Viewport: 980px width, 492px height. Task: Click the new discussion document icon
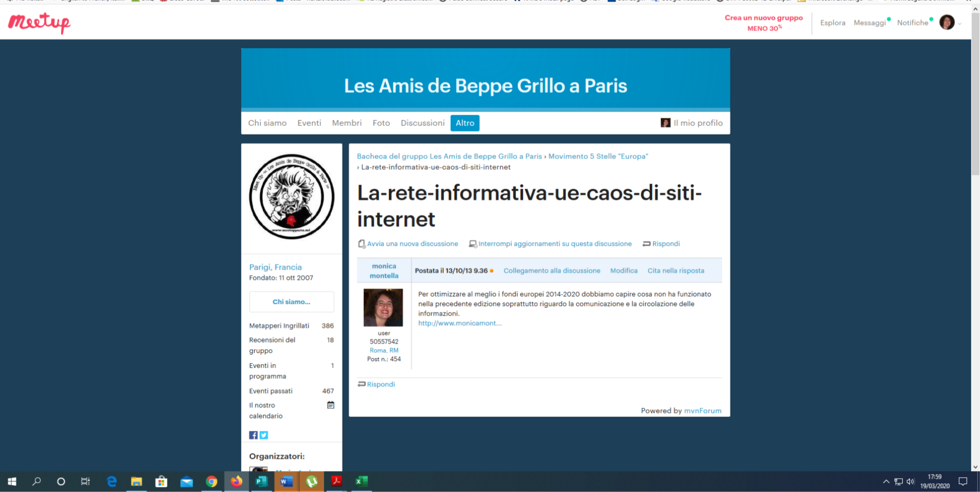(362, 244)
